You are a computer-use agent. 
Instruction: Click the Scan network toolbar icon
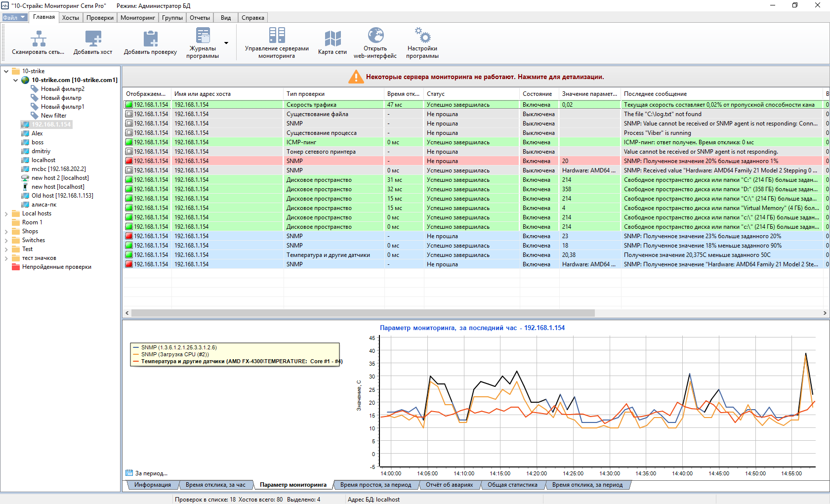coord(39,39)
